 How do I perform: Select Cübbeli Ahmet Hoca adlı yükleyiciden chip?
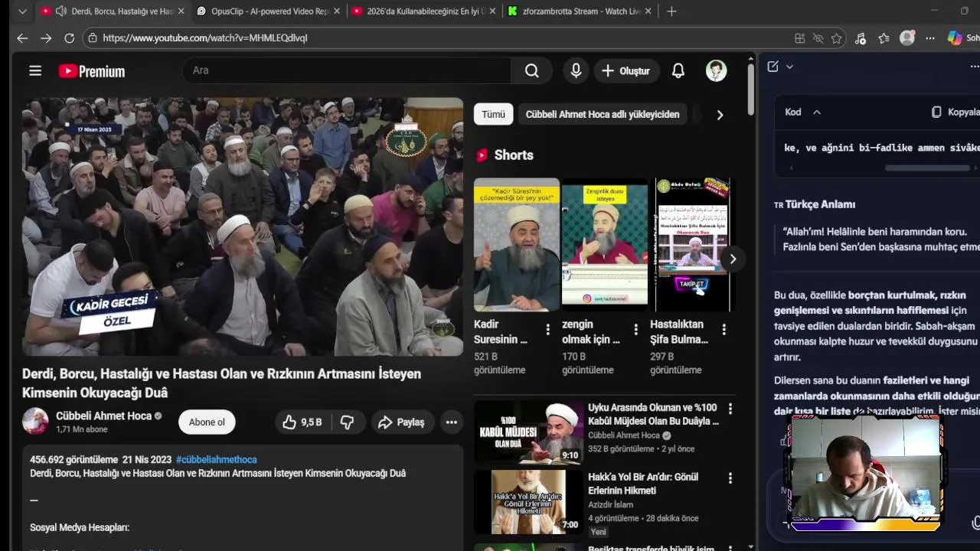(x=603, y=115)
